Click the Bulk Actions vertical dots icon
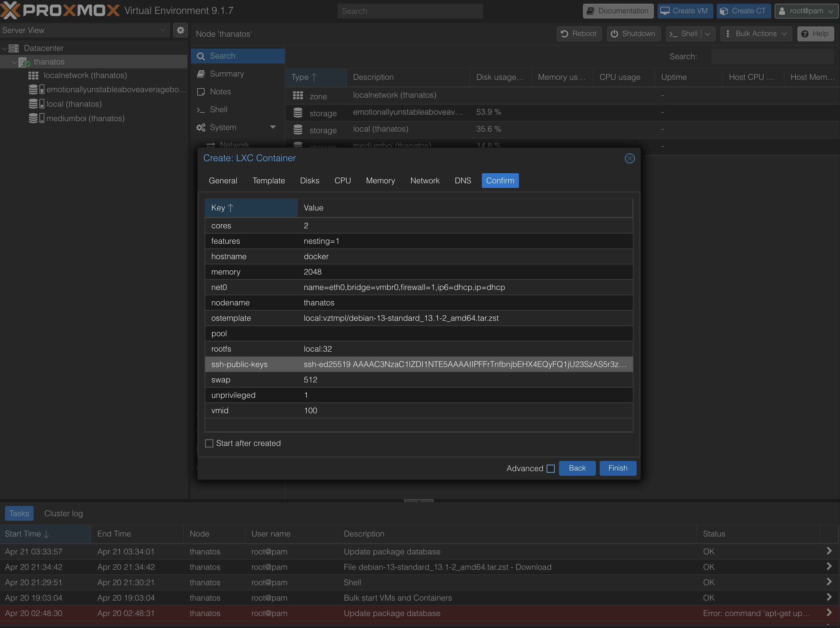This screenshot has height=628, width=840. (x=728, y=34)
